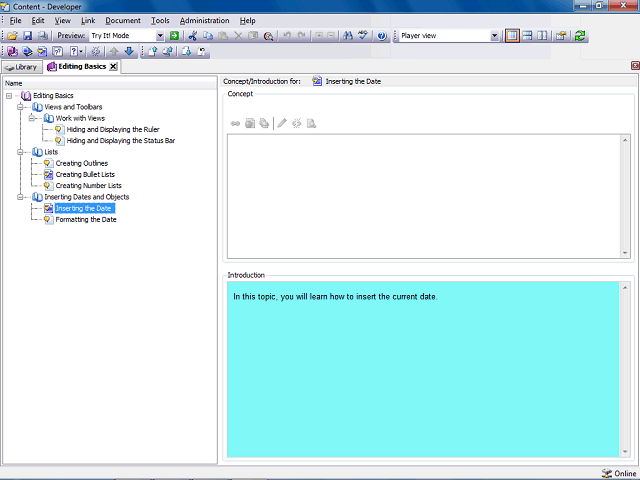This screenshot has height=480, width=640.
Task: Click the Redo arrow icon
Action: pos(302,36)
